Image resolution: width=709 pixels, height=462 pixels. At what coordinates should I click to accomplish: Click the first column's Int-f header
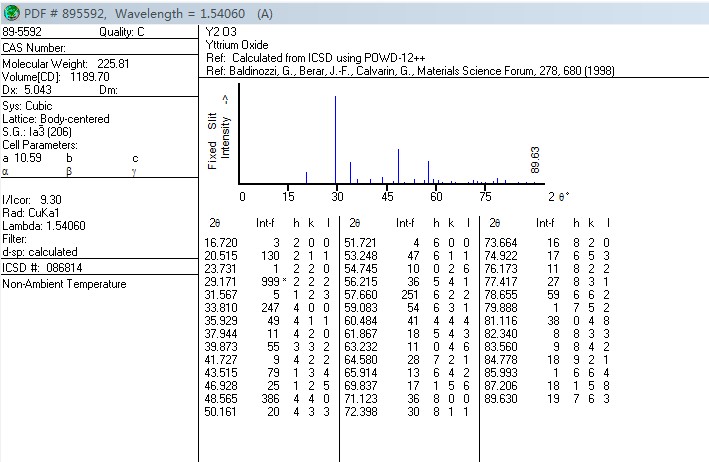click(x=265, y=223)
